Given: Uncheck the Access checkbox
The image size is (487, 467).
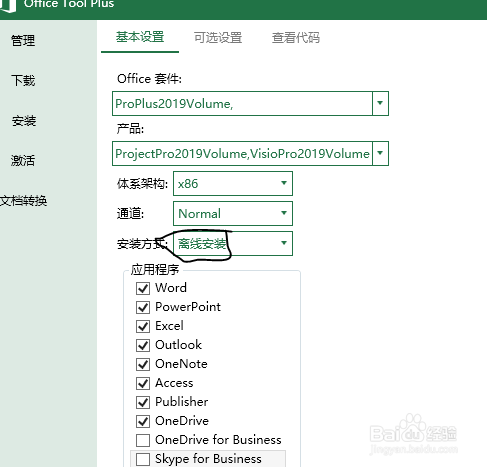Looking at the screenshot, I should click(143, 383).
